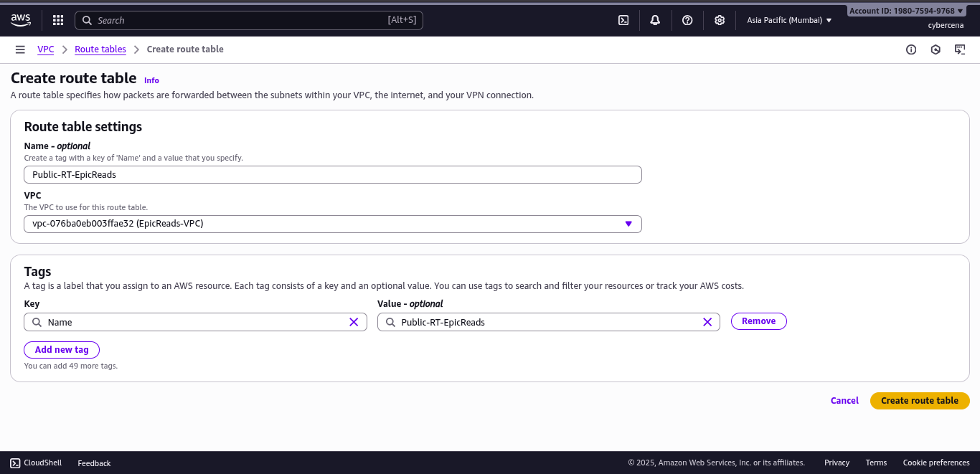This screenshot has height=474, width=980.
Task: Click Cancel button
Action: 844,401
